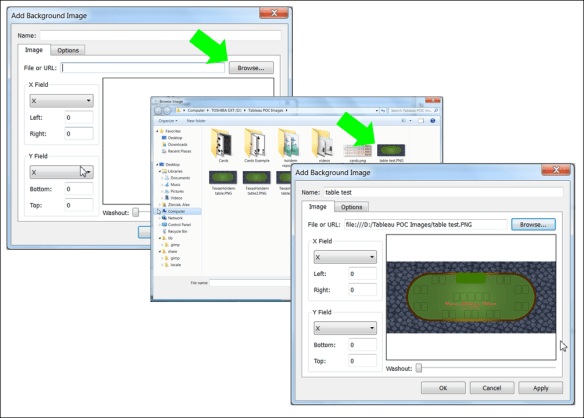Click the refresh button beside the address bar

point(383,111)
